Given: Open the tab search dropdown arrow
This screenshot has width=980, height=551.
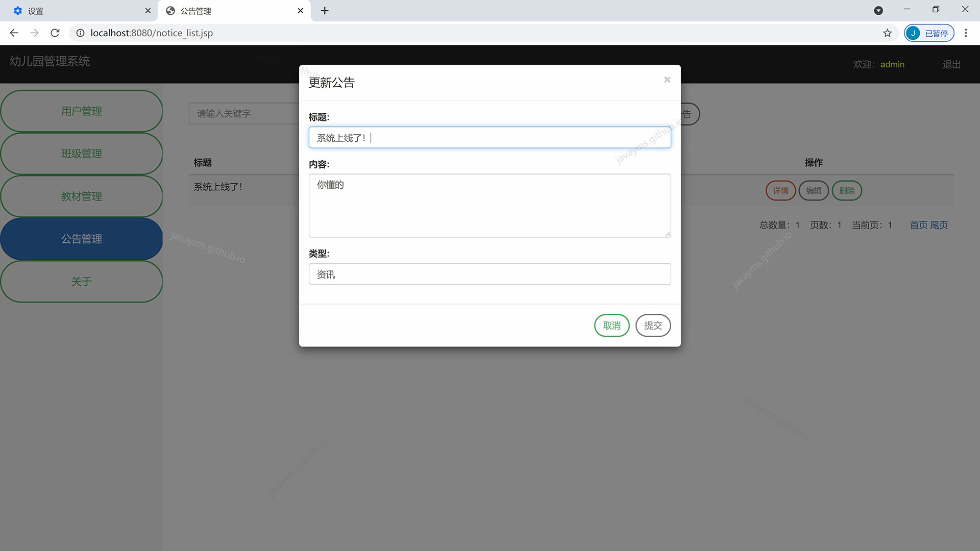Looking at the screenshot, I should 878,11.
